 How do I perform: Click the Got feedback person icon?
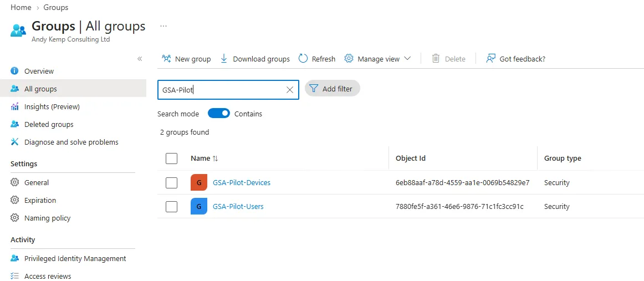click(x=490, y=59)
